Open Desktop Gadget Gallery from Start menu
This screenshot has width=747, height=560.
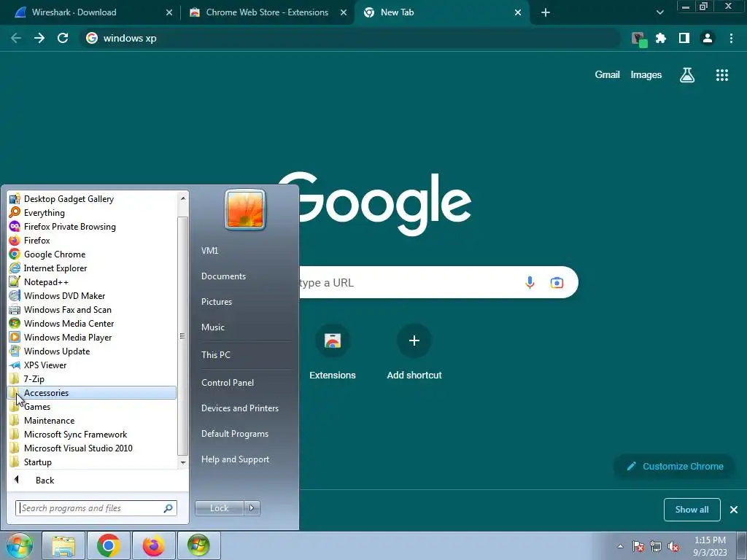pyautogui.click(x=92, y=199)
